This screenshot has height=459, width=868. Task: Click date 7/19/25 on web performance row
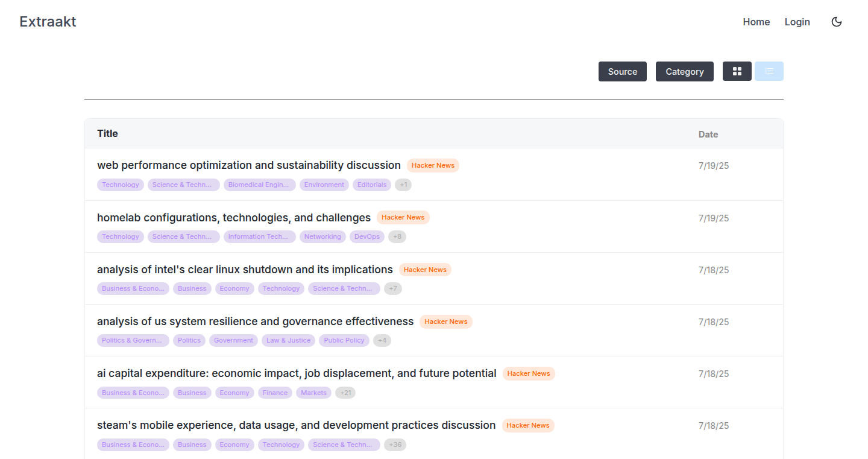click(714, 166)
